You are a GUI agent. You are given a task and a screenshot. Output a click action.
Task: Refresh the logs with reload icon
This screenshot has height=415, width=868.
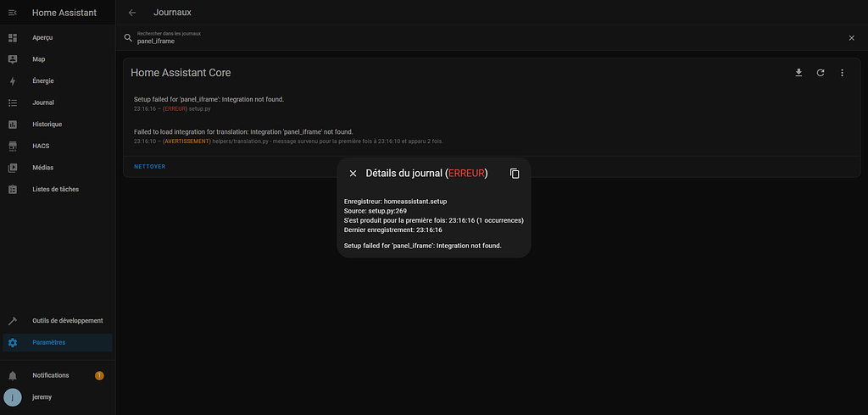(820, 73)
